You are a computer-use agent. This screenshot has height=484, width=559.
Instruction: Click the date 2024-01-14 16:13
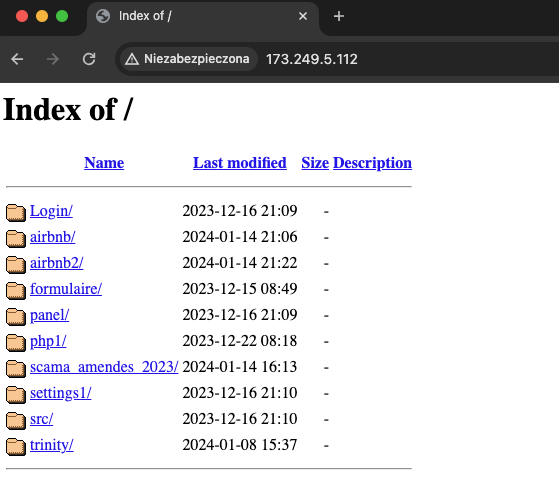click(240, 367)
